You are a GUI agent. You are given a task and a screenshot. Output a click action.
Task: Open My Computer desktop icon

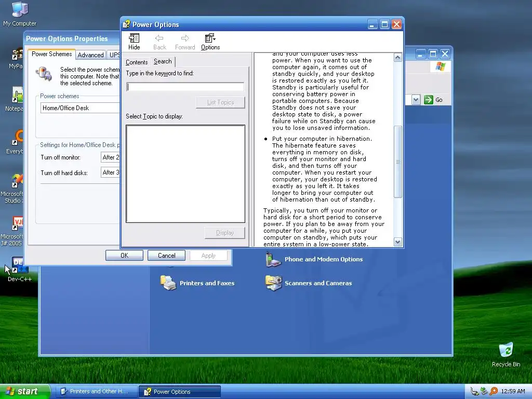20,9
